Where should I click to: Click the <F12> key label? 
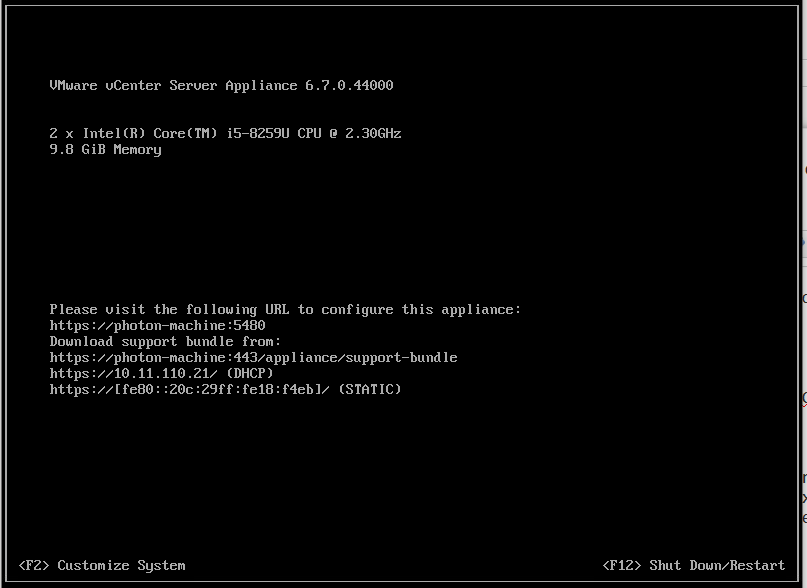point(622,565)
